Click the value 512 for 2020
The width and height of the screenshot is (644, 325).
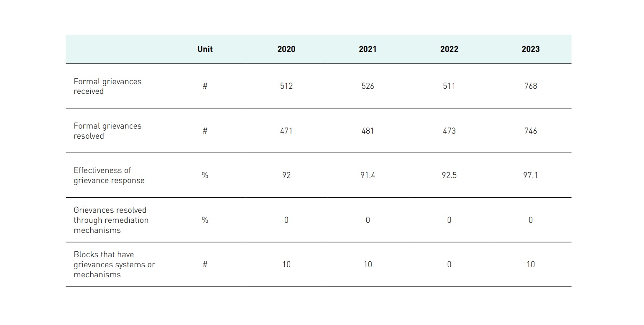click(x=286, y=86)
